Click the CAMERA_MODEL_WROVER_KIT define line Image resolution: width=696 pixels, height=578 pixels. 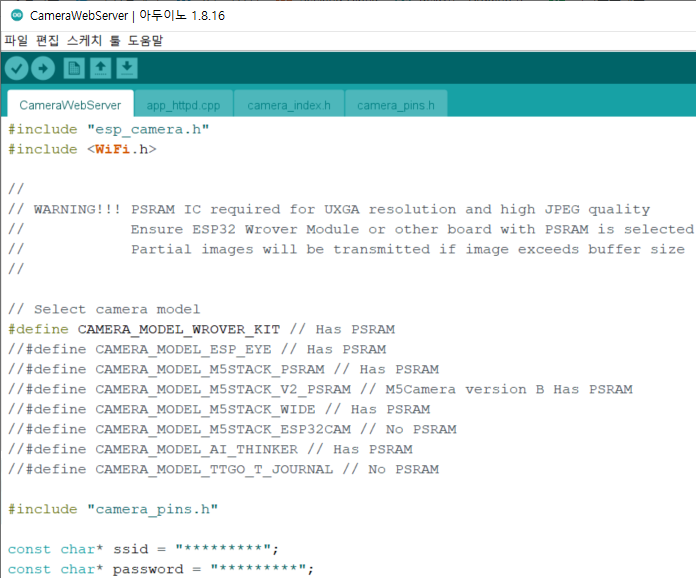tap(202, 329)
